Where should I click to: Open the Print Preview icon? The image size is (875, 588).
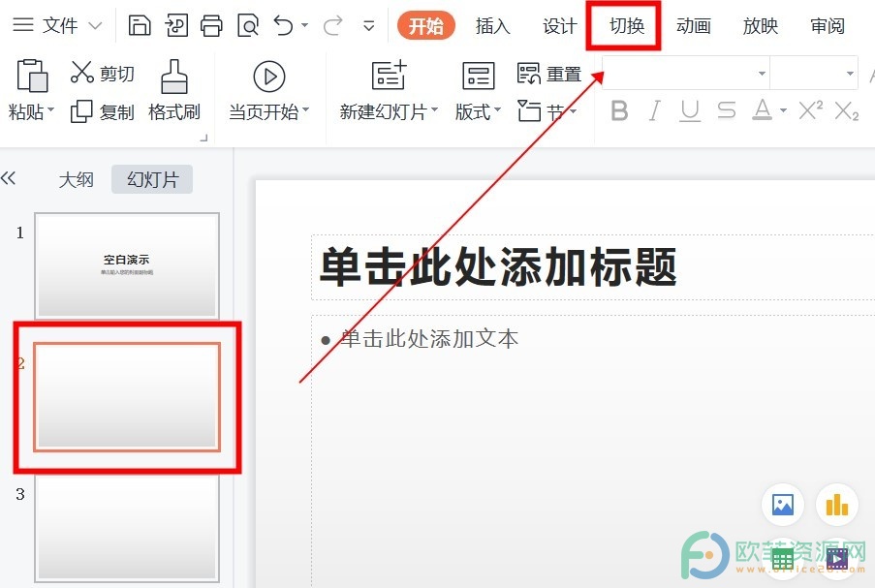[x=248, y=25]
